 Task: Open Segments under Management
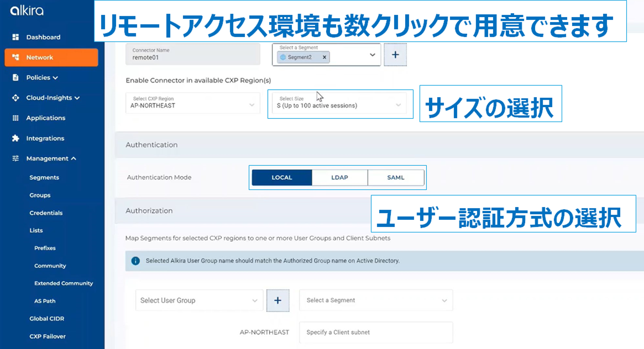pyautogui.click(x=44, y=177)
